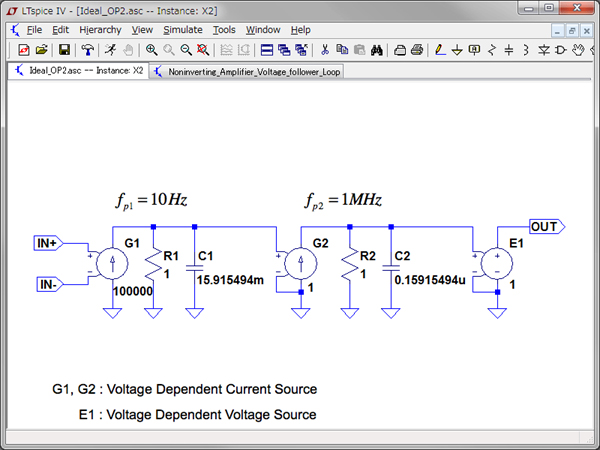Zoom in with the magnifier plus icon
This screenshot has width=600, height=450.
151,49
